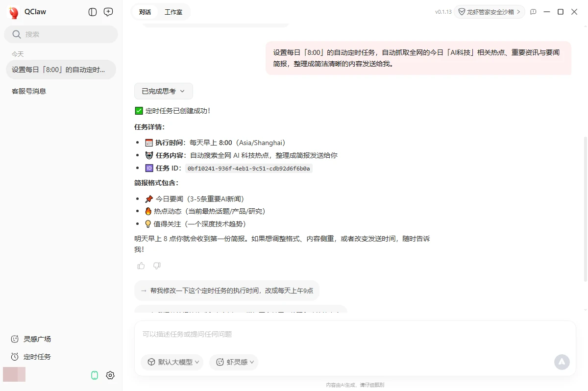
Task: Open the 客服号消息 conversation
Action: (28, 91)
